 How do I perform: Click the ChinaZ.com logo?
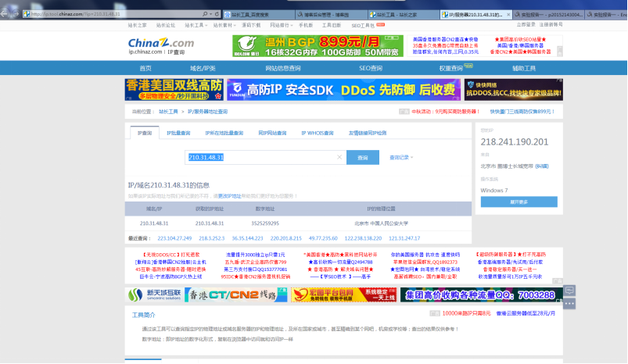(x=160, y=43)
